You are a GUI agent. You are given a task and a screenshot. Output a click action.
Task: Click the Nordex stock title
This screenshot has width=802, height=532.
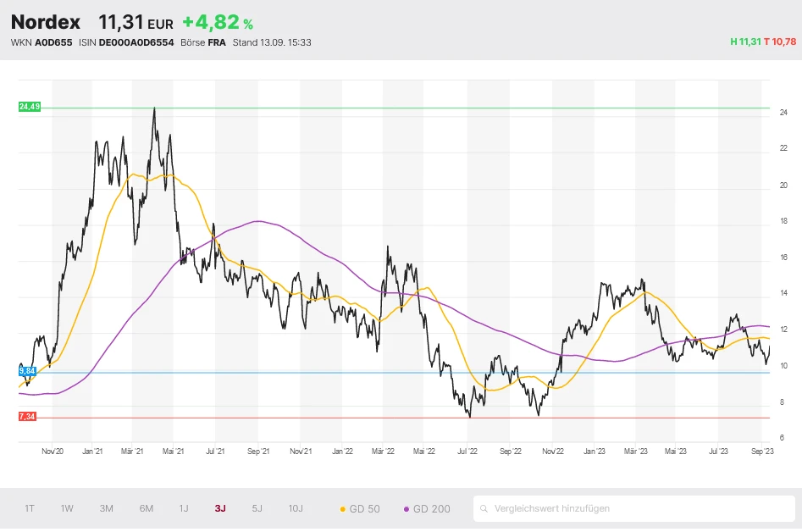coord(46,22)
